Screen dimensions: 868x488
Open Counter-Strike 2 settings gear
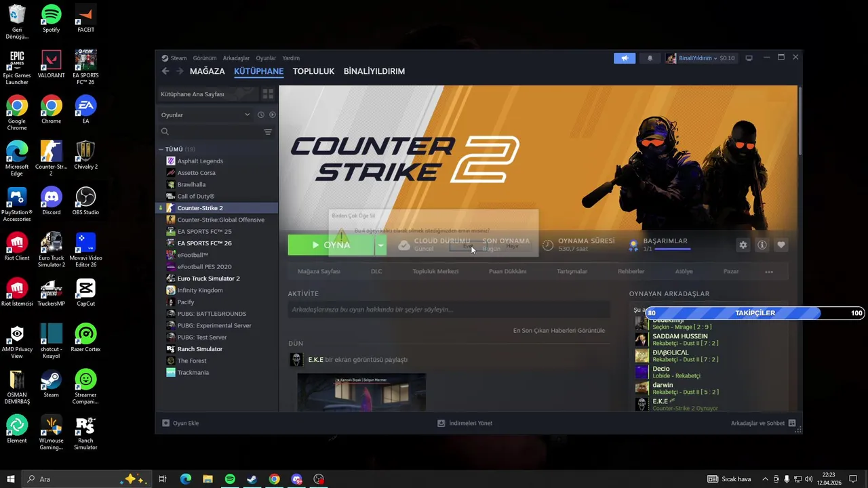pyautogui.click(x=743, y=245)
